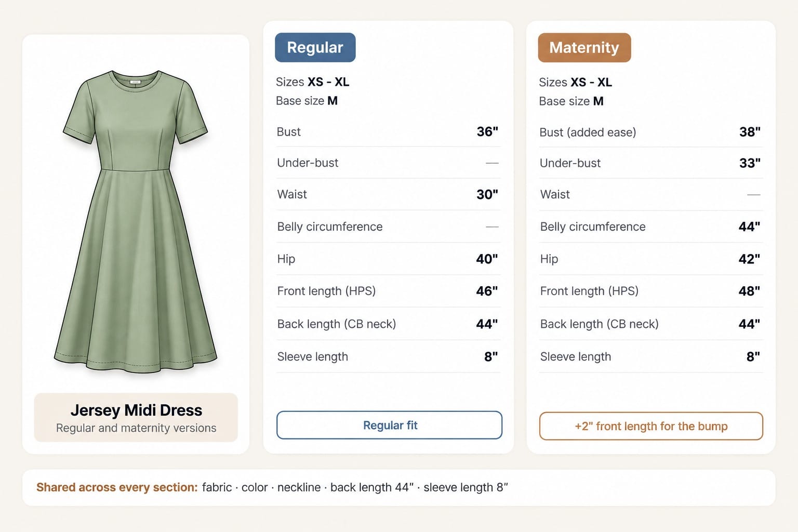Click the Regular front length value 46"
Viewport: 798px width, 532px height.
[x=487, y=291]
